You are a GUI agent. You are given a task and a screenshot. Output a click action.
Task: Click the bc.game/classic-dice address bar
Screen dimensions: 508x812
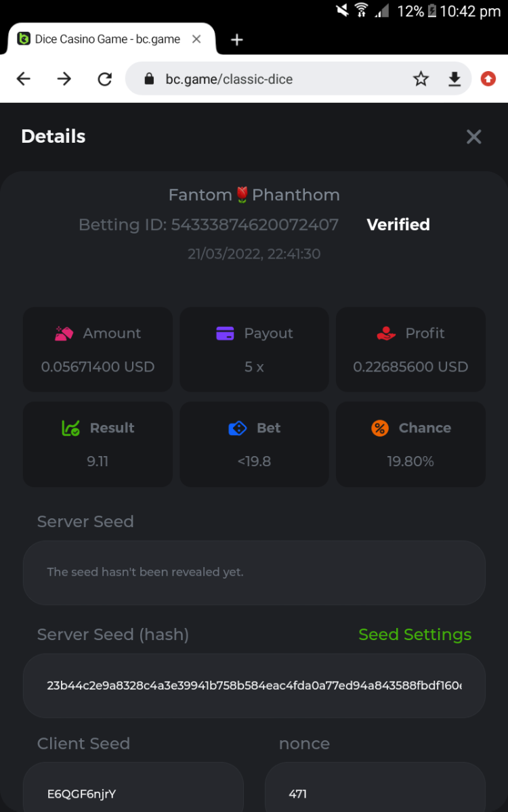point(271,79)
